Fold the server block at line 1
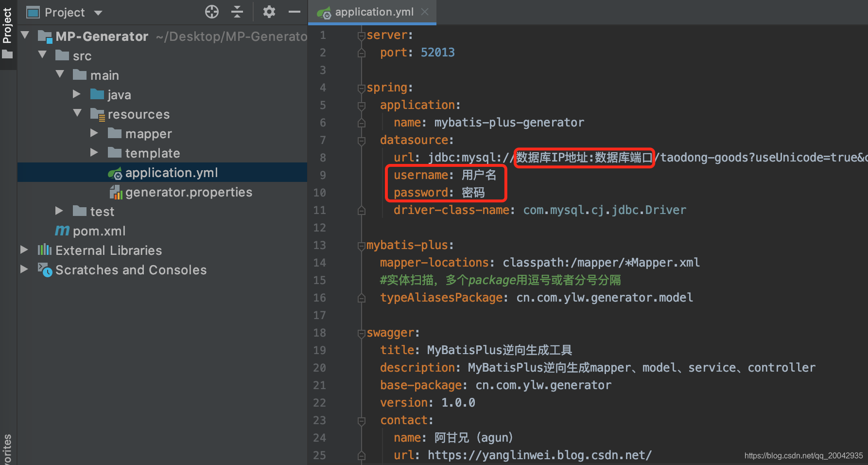The width and height of the screenshot is (868, 465). 361,36
